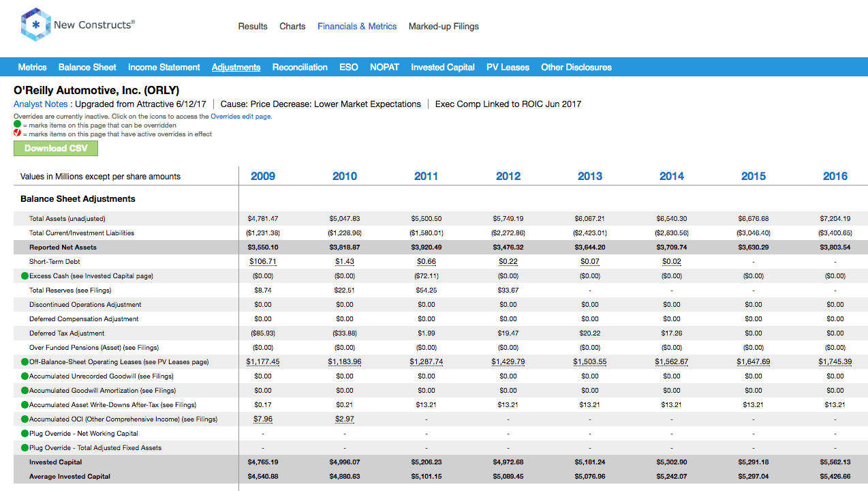Open the 2014 Short-Term Debt value $0.02
This screenshot has width=868, height=491.
coord(672,262)
